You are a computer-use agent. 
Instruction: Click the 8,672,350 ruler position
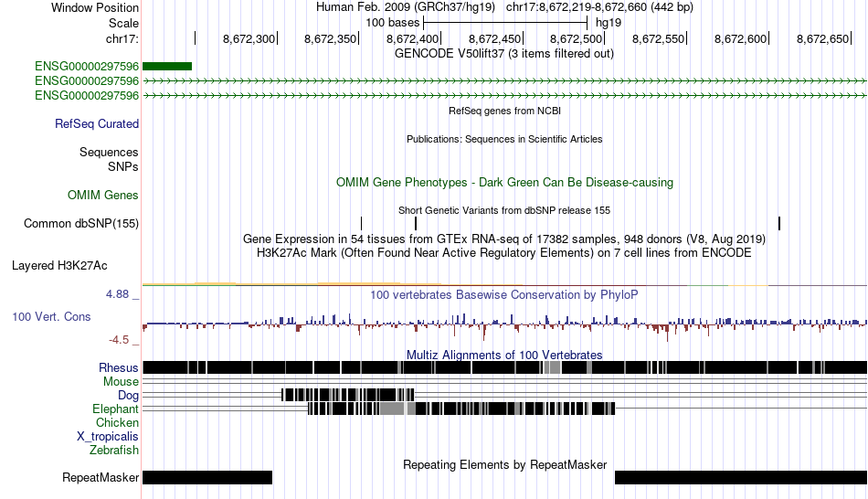point(331,38)
